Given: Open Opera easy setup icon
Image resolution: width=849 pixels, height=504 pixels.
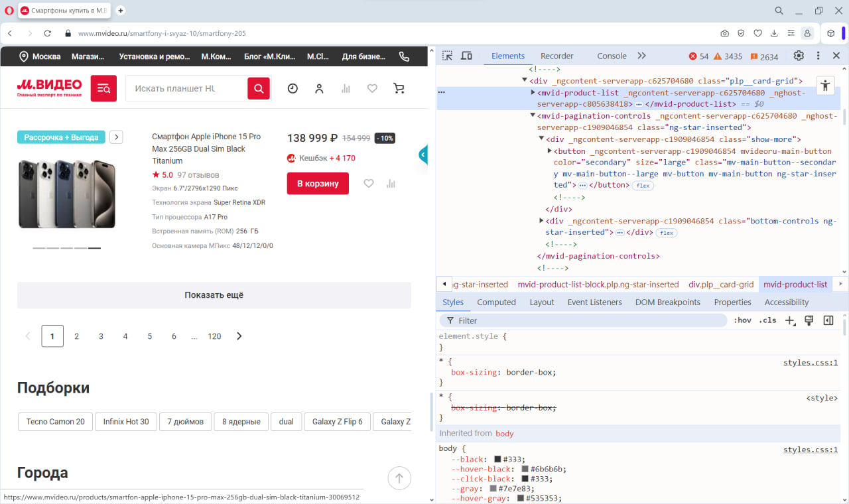Looking at the screenshot, I should click(791, 33).
